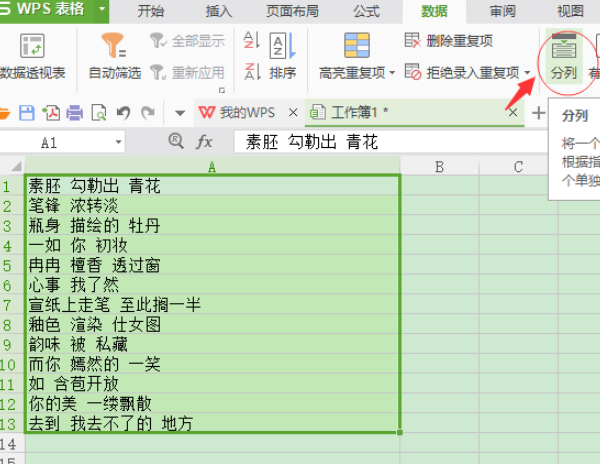The image size is (600, 464).
Task: Click cell containing 釉色 渲染 仕女图
Action: [212, 325]
